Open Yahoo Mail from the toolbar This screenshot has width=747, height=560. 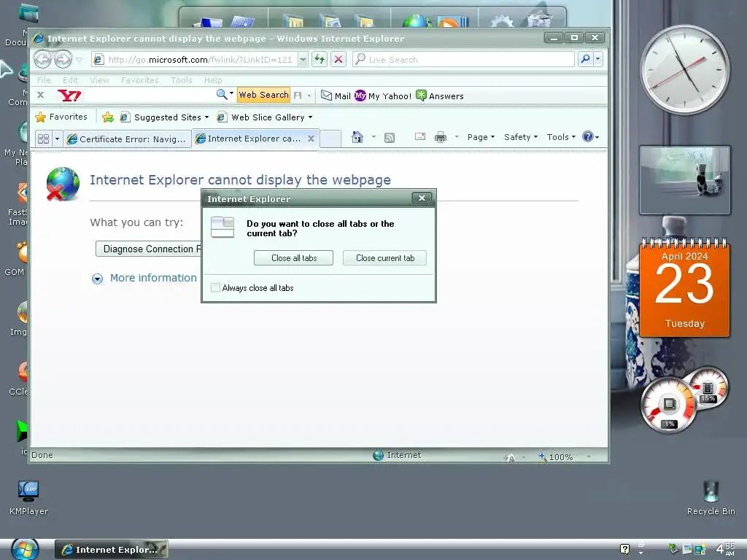point(336,96)
